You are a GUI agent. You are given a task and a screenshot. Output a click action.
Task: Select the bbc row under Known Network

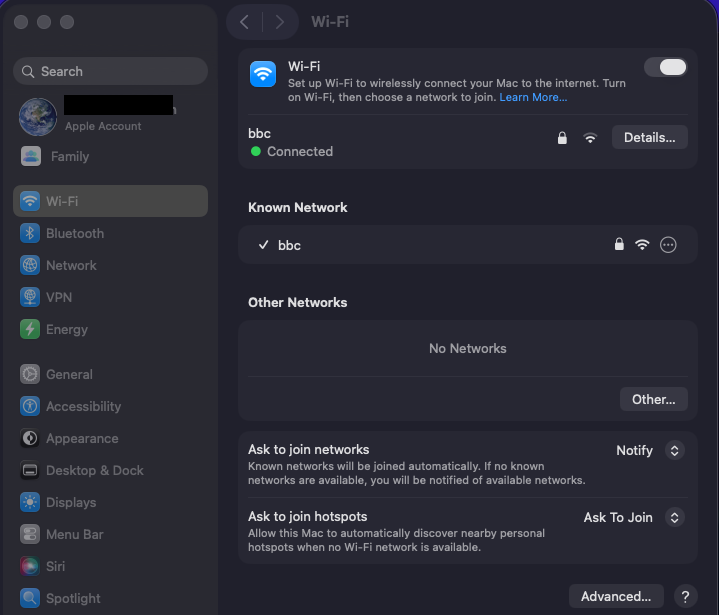(468, 245)
